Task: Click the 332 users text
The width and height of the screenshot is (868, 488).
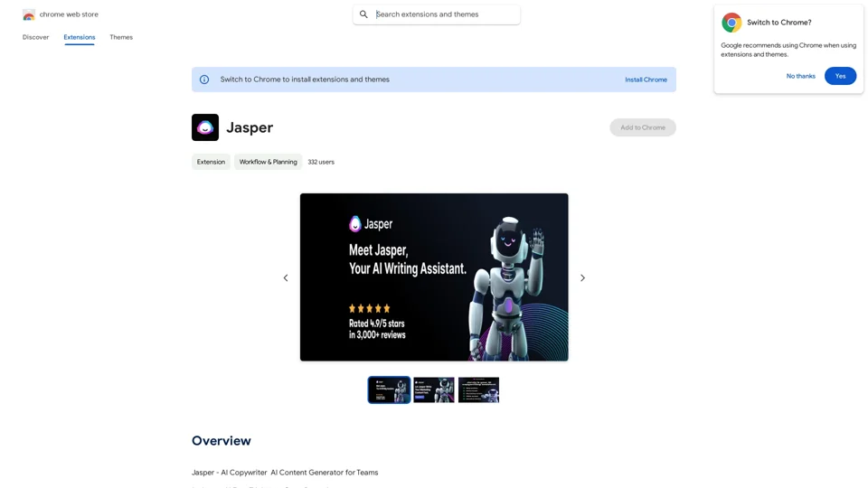Action: pyautogui.click(x=321, y=162)
